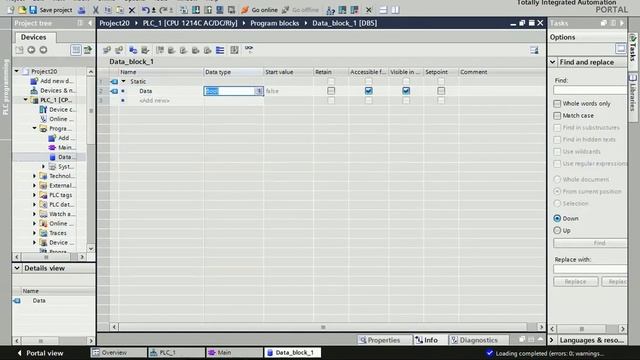The width and height of the screenshot is (640, 360).
Task: Click the expanded mode icon in the block toolbar
Action: click(220, 50)
